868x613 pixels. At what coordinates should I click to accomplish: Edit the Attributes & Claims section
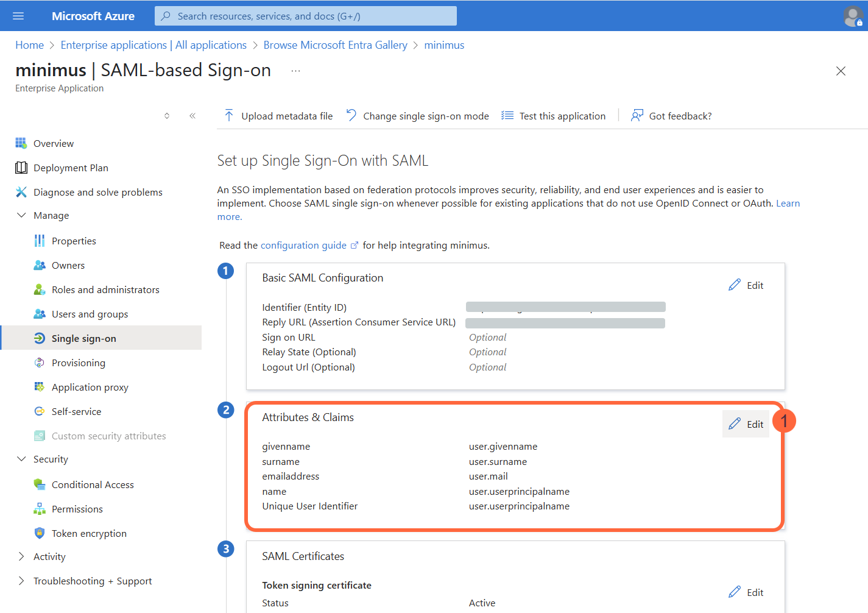[x=746, y=424]
